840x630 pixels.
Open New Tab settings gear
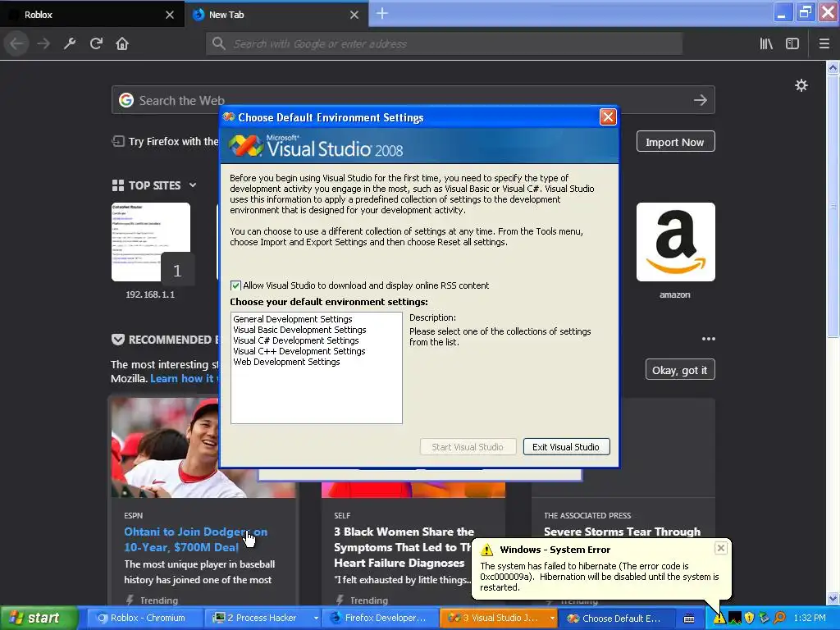[x=801, y=85]
